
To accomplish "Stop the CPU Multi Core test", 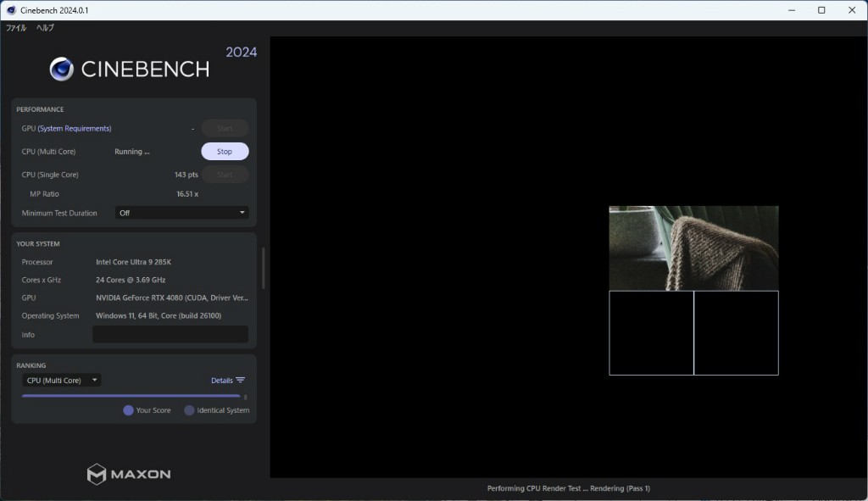I will point(225,152).
